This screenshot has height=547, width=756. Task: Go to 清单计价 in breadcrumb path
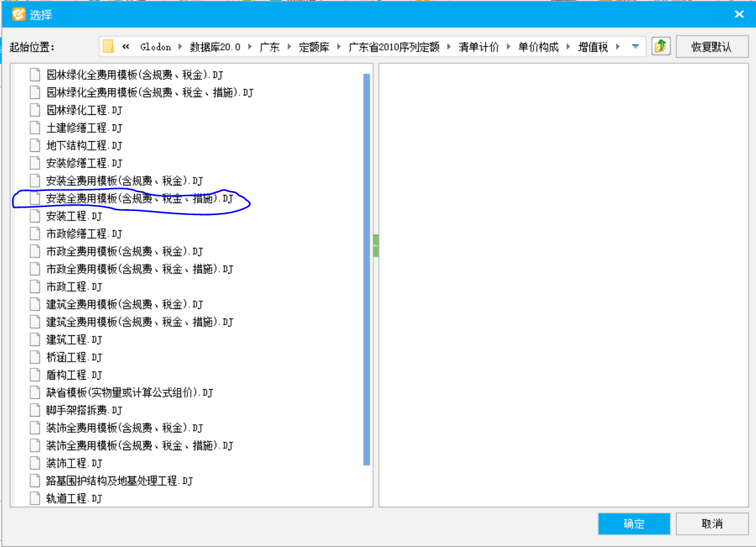pos(478,47)
